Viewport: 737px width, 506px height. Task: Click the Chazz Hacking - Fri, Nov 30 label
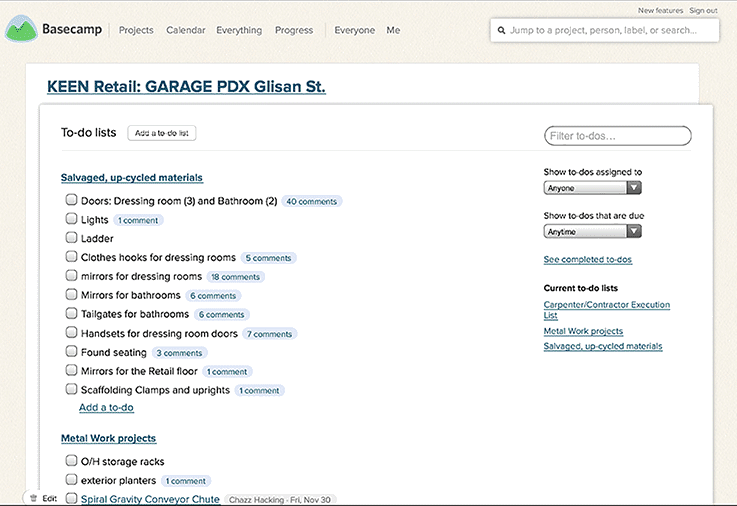click(x=280, y=500)
